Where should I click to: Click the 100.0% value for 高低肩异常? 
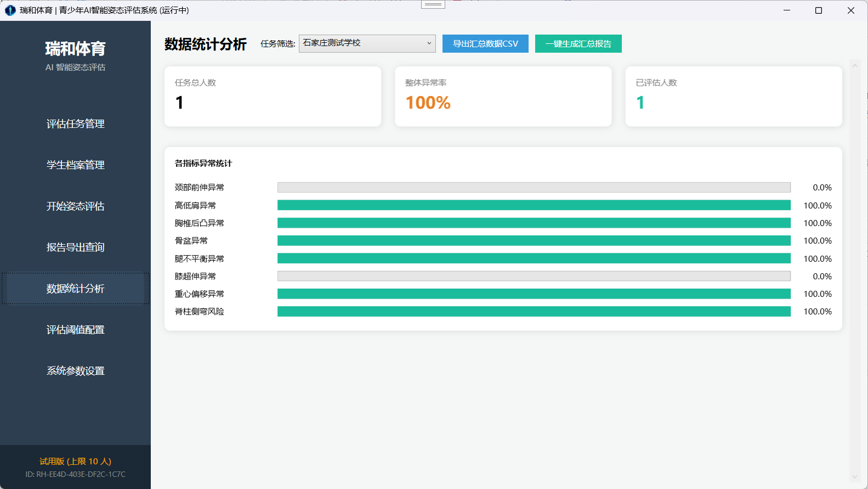tap(818, 205)
